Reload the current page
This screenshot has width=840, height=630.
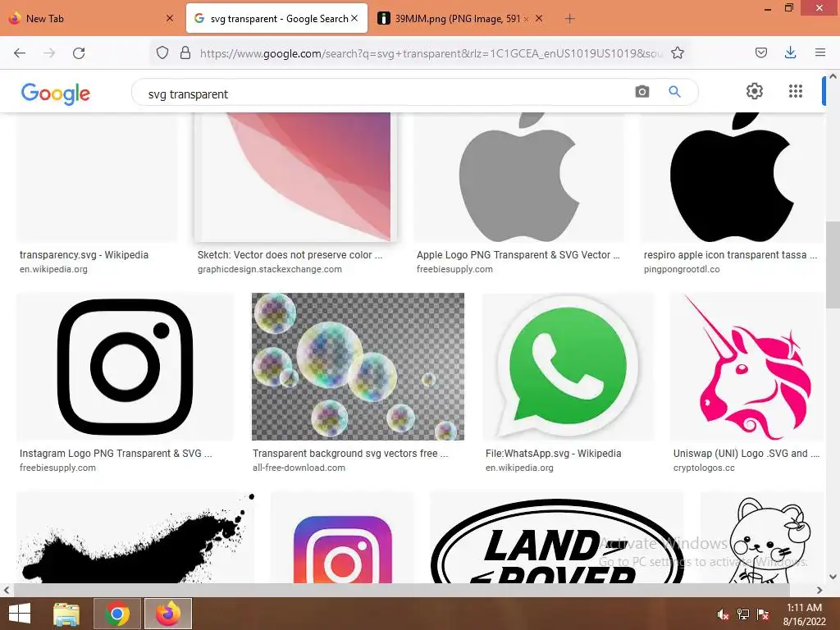(x=79, y=52)
